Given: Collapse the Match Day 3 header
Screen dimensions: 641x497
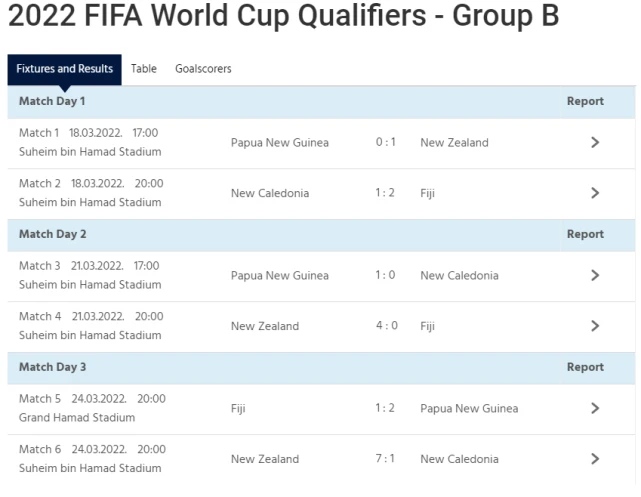Looking at the screenshot, I should [x=321, y=367].
